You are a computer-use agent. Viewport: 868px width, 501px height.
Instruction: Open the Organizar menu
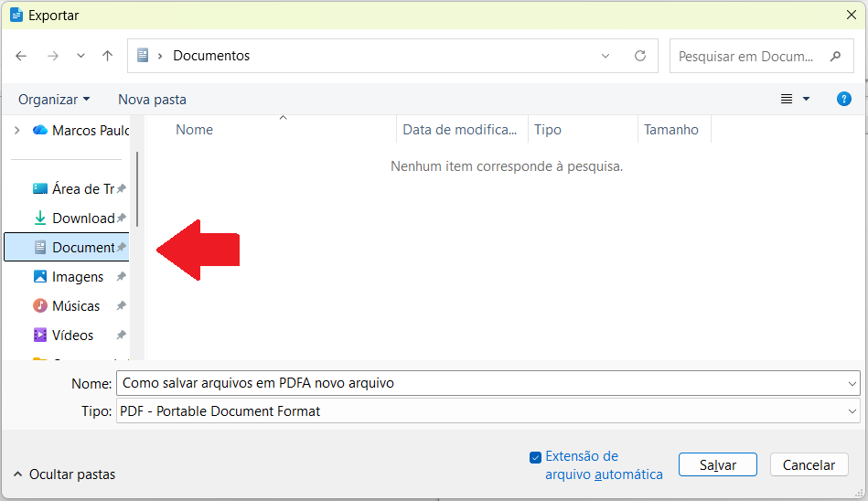click(x=54, y=99)
